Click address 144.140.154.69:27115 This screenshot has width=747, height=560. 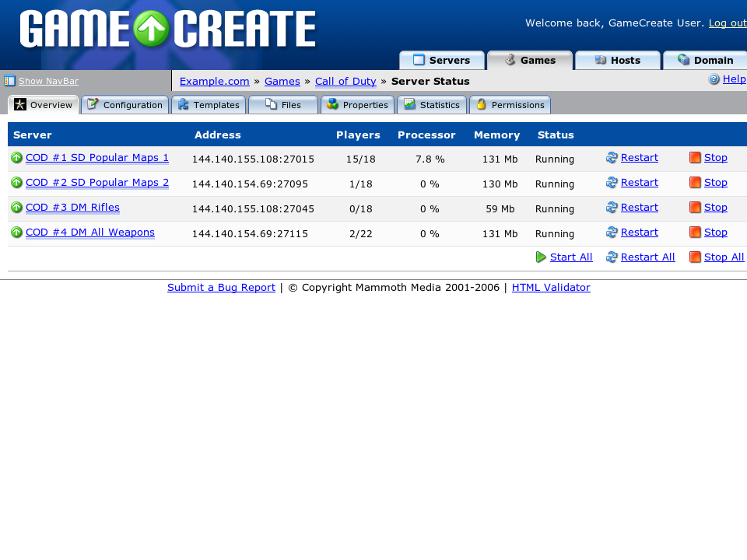[x=250, y=234]
